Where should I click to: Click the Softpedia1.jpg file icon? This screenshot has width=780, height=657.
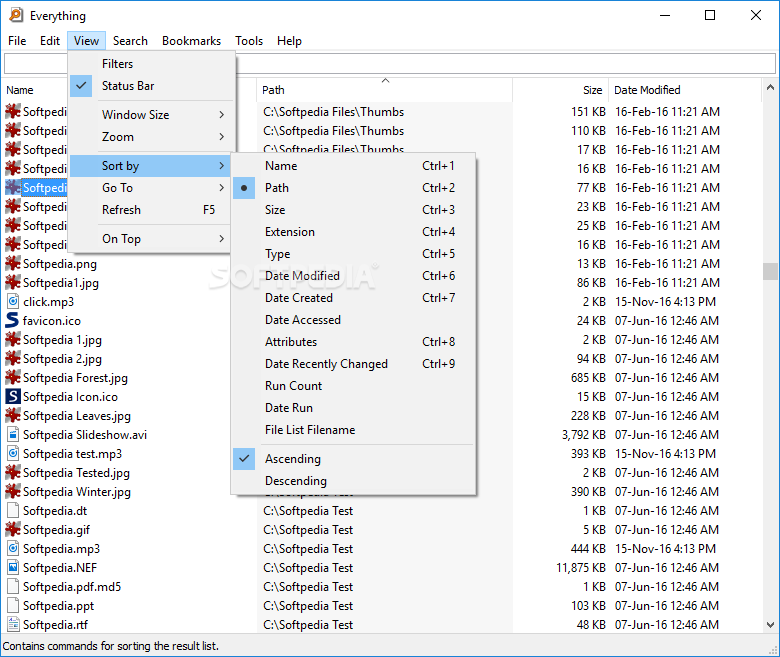coord(12,282)
